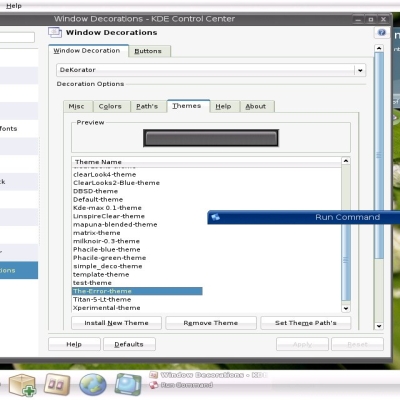Viewport: 400px width, 400px height.
Task: Click the sidebar search input field
Action: (x=17, y=37)
